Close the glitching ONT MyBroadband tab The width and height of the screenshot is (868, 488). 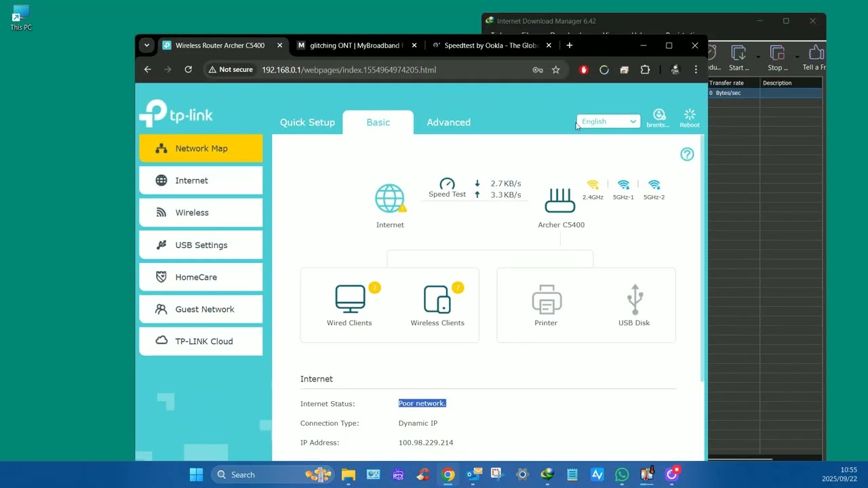tap(414, 45)
